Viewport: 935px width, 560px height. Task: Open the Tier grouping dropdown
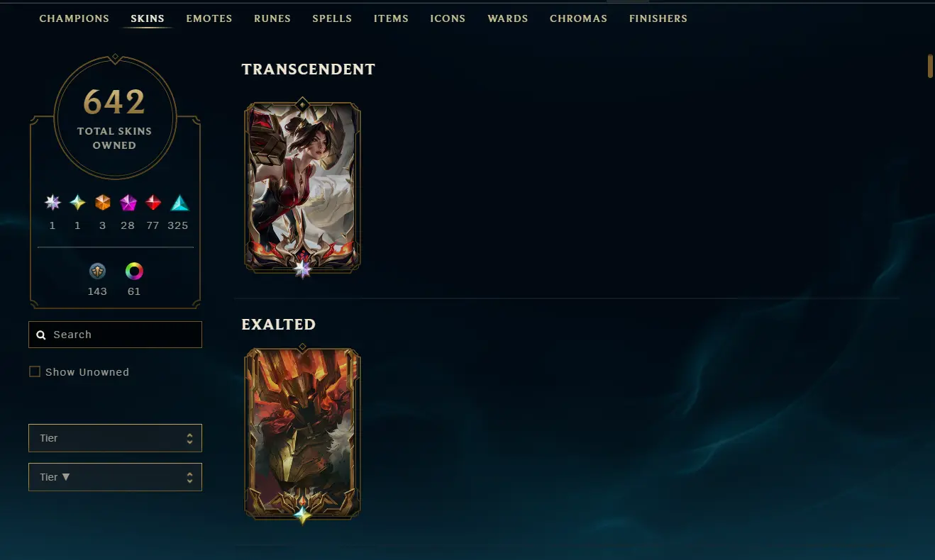pos(115,438)
